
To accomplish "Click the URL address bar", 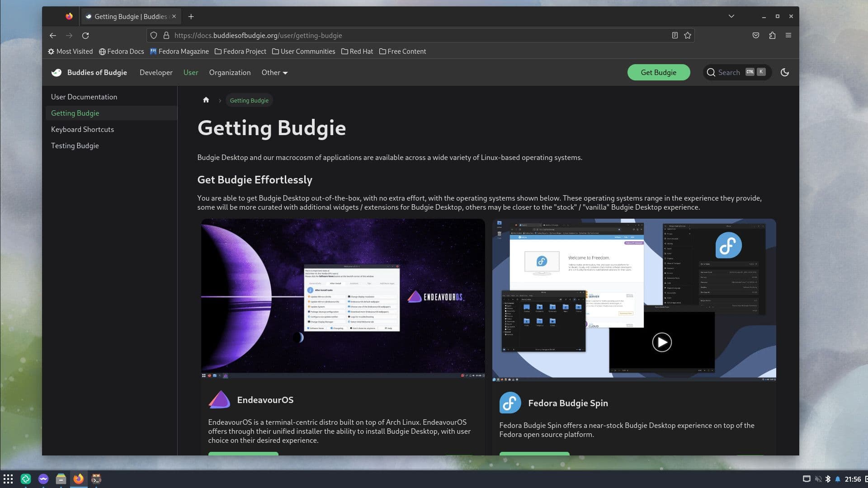I will tap(420, 35).
